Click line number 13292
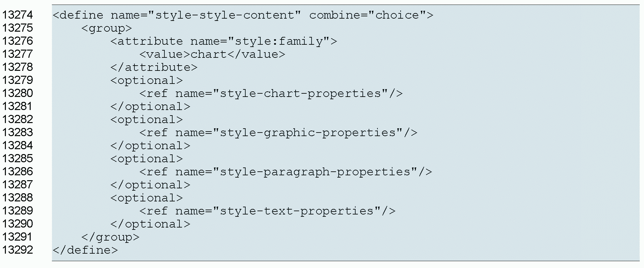Image resolution: width=644 pixels, height=268 pixels. pos(18,250)
